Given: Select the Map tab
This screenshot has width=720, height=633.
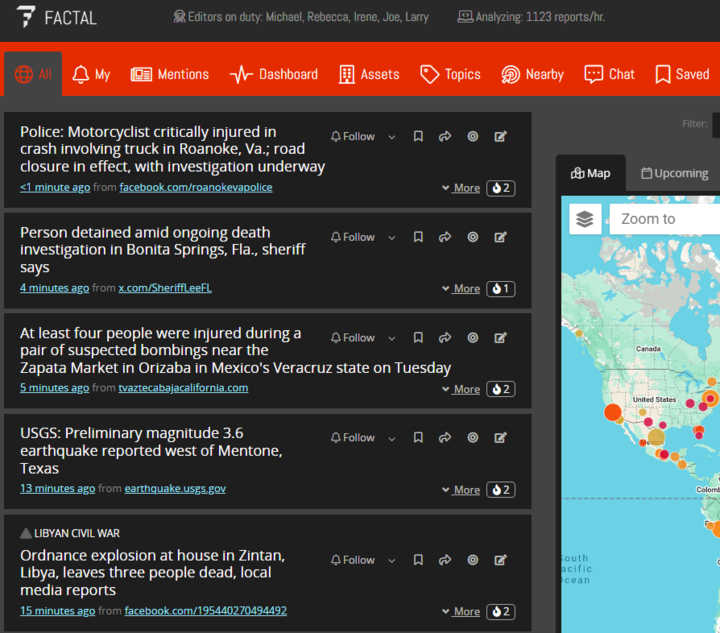Looking at the screenshot, I should pyautogui.click(x=591, y=174).
